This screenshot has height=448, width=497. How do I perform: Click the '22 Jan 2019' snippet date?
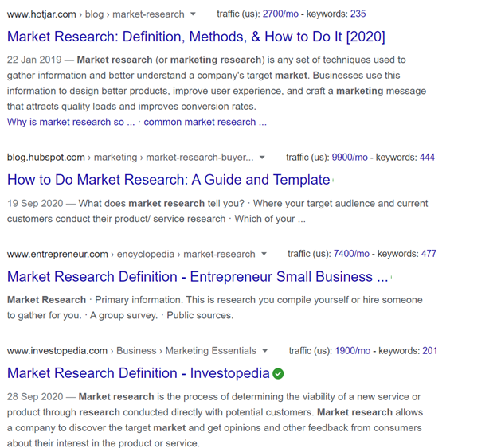[34, 60]
